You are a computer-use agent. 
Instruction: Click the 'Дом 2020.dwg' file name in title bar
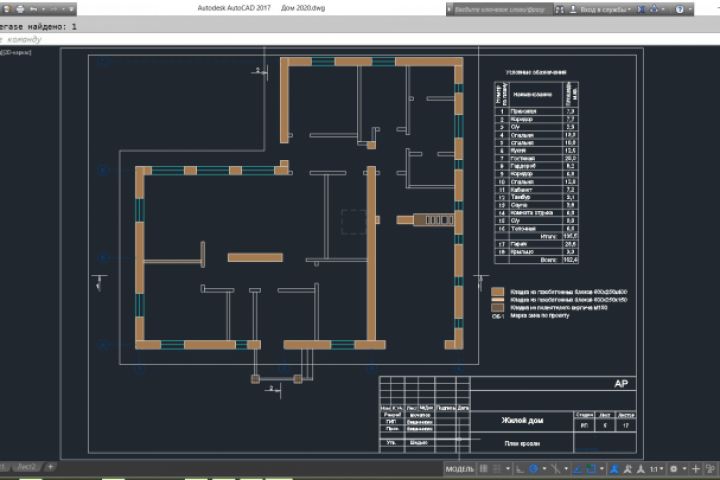[303, 8]
